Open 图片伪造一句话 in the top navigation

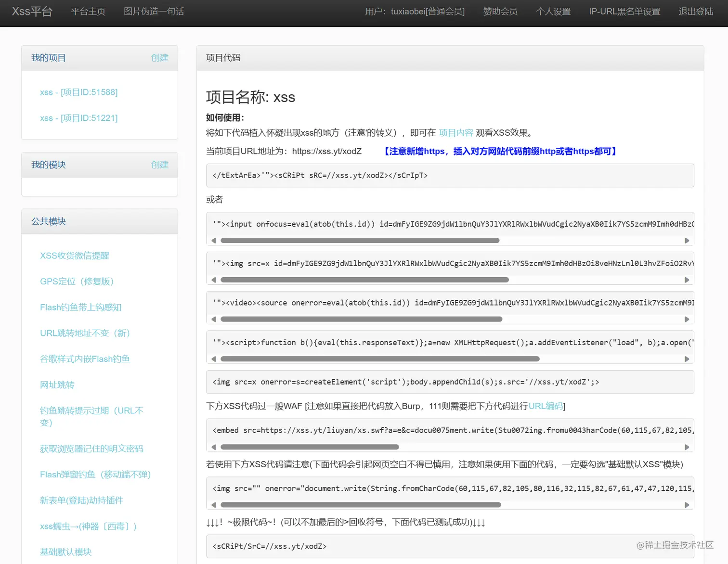[x=154, y=12]
